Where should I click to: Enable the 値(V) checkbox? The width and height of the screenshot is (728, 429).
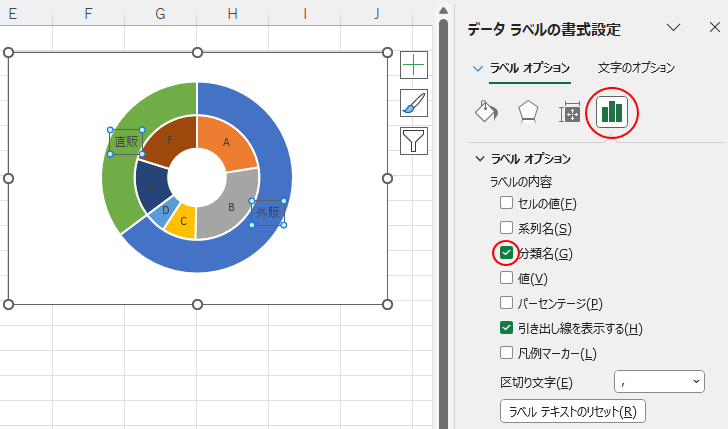click(x=506, y=278)
